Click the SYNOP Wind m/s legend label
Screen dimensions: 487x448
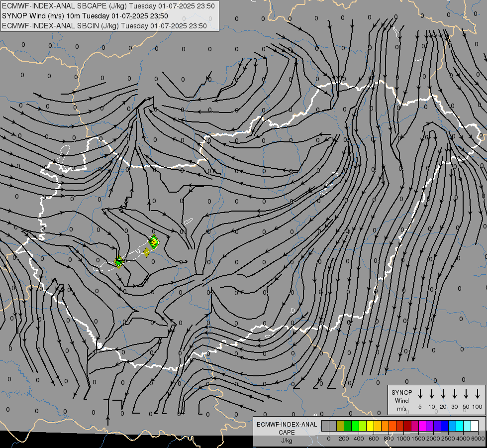click(x=401, y=400)
